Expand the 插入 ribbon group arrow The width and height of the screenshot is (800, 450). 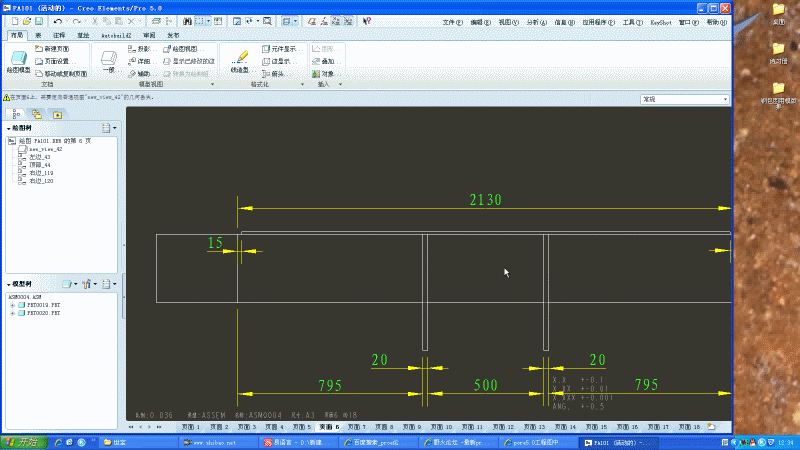coord(340,85)
